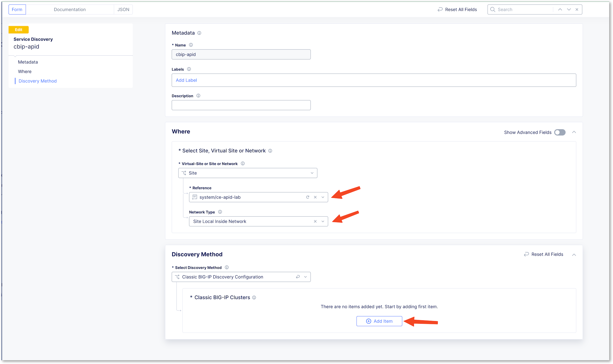The height and width of the screenshot is (364, 613).
Task: Switch to the Form tab
Action: point(17,9)
